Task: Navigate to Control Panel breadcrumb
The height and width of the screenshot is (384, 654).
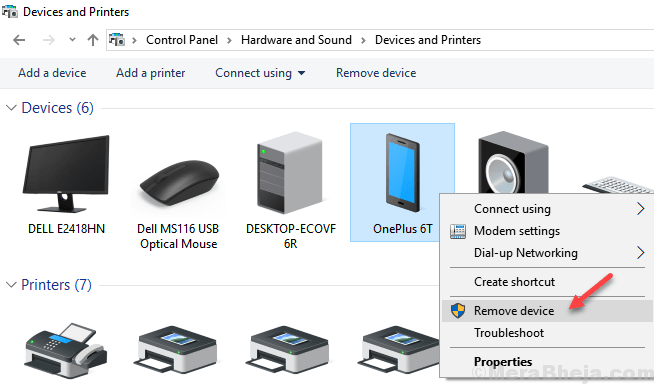Action: (x=182, y=40)
